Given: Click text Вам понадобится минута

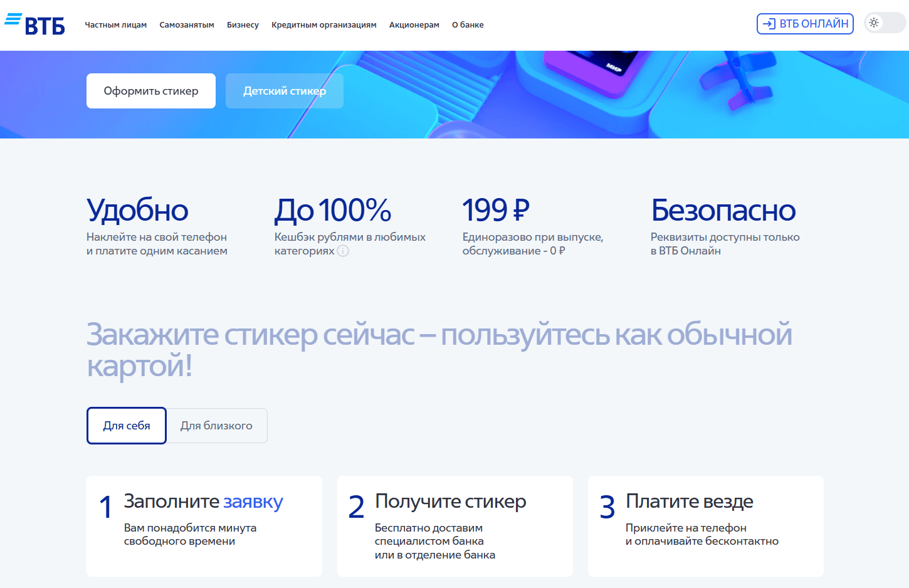Looking at the screenshot, I should [x=190, y=528].
